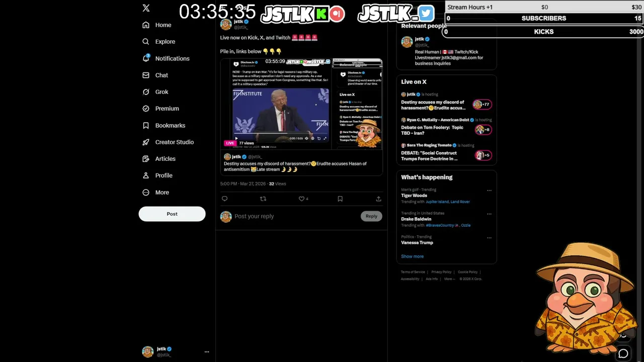Open account menu dots beside jstlk at bottom
This screenshot has height=362, width=644.
coord(206,352)
